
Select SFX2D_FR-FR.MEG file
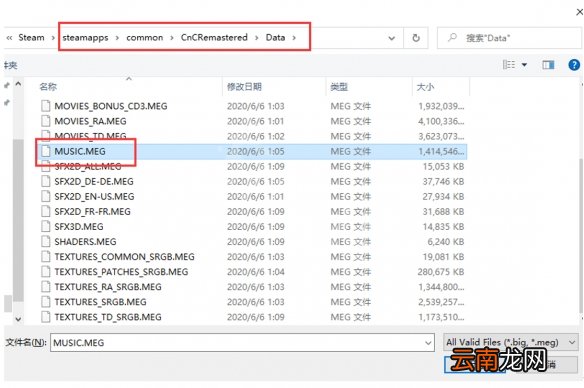coord(92,212)
